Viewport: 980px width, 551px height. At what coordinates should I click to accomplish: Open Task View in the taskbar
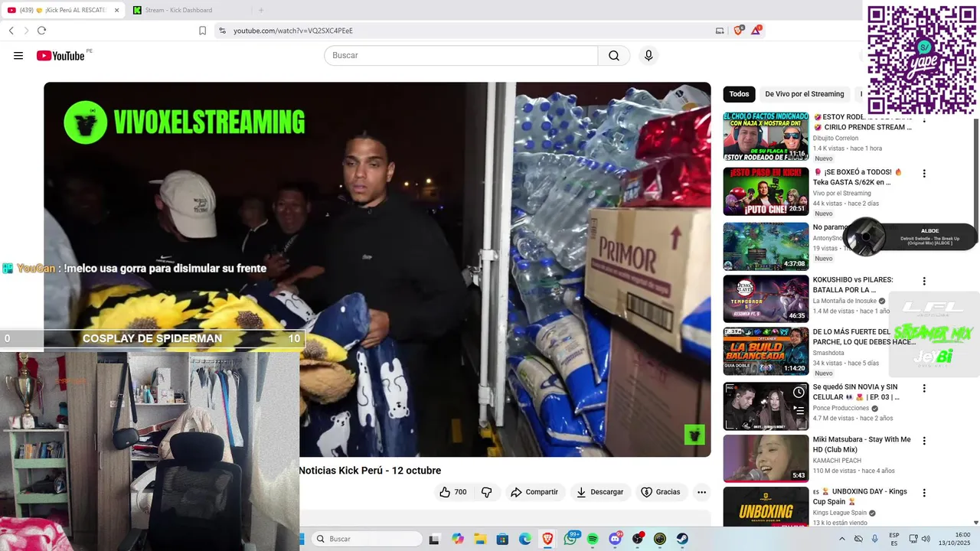[434, 539]
